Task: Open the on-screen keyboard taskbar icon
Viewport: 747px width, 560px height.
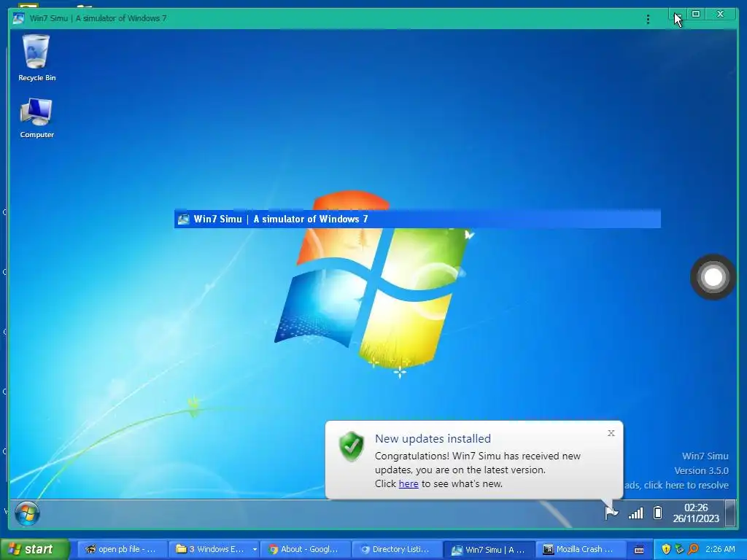Action: click(x=639, y=550)
